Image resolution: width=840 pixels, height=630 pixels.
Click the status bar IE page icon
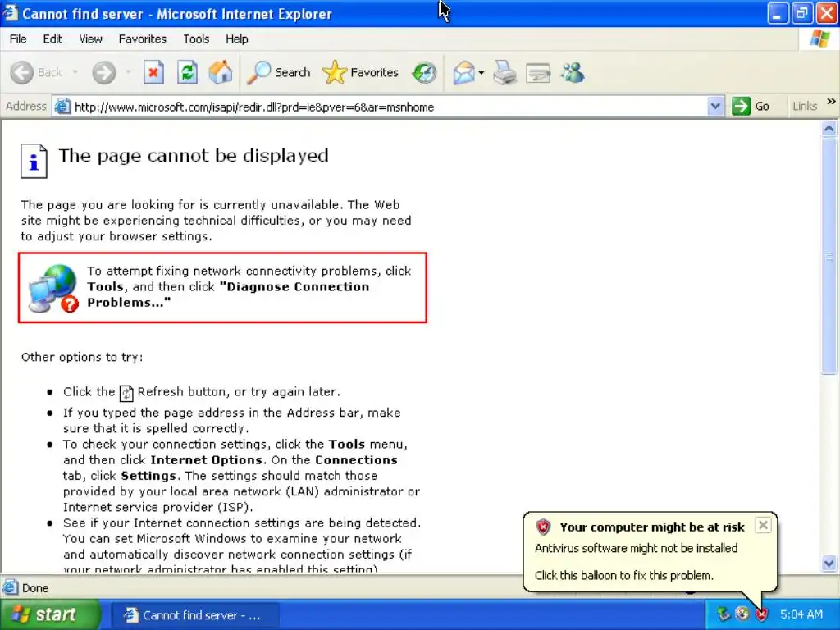click(10, 587)
